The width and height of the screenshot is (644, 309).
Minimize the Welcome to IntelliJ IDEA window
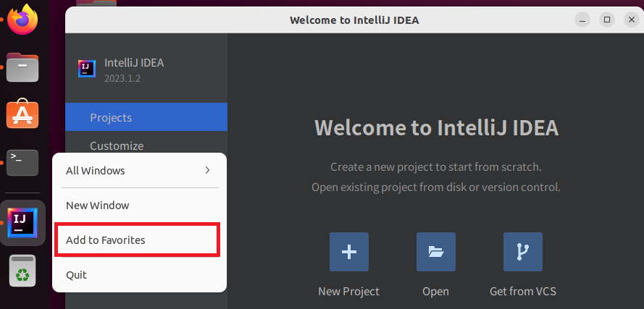[582, 20]
